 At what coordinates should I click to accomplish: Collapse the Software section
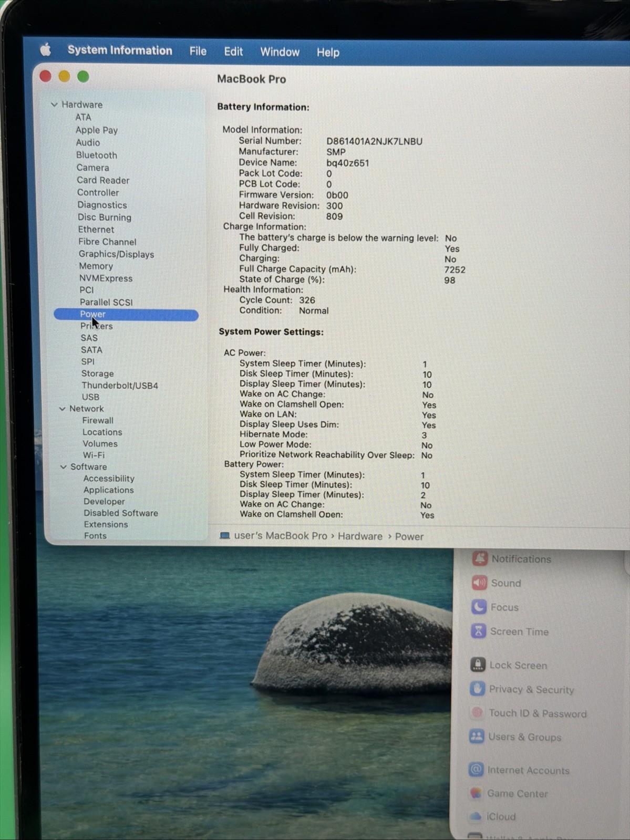pyautogui.click(x=64, y=466)
